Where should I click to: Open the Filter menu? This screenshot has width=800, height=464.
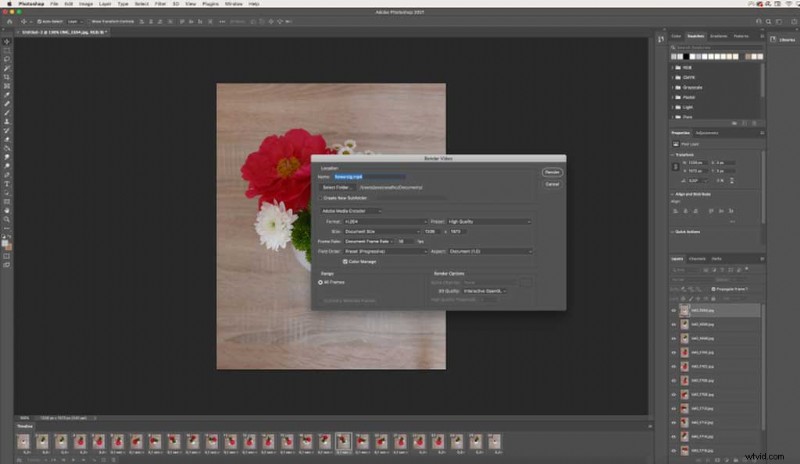pos(160,4)
